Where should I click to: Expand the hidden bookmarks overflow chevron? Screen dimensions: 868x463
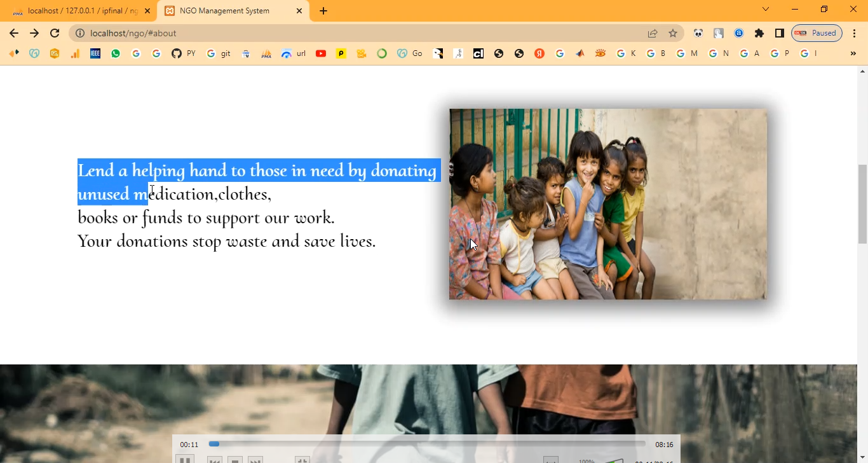click(x=853, y=53)
